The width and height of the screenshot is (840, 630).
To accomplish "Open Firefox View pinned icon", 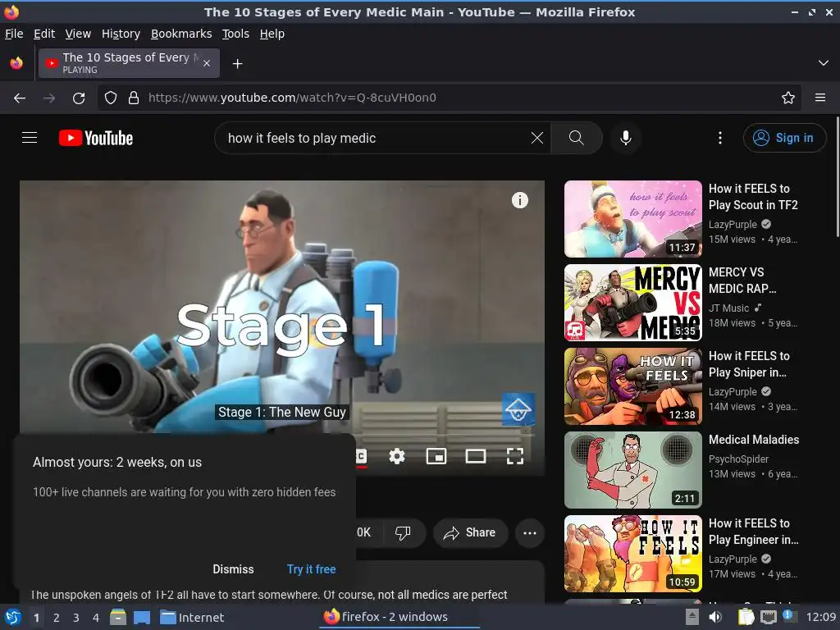I will coord(16,63).
